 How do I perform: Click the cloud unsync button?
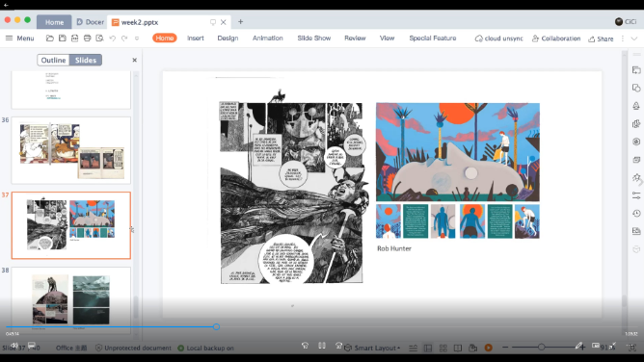[498, 39]
